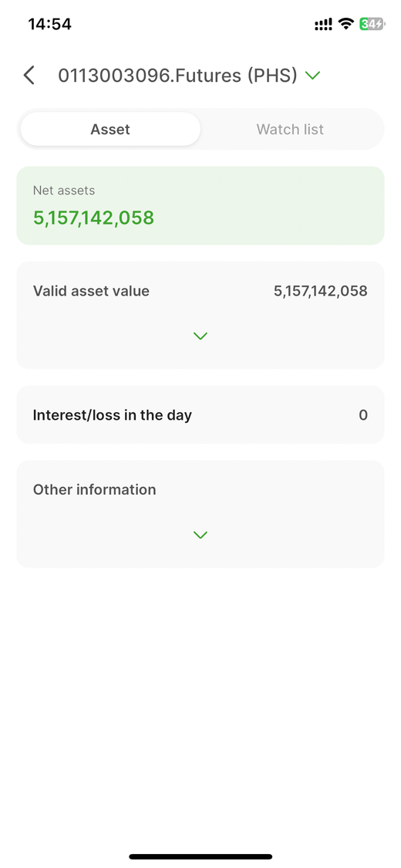Tap the battery status icon
The width and height of the screenshot is (401, 868).
372,24
